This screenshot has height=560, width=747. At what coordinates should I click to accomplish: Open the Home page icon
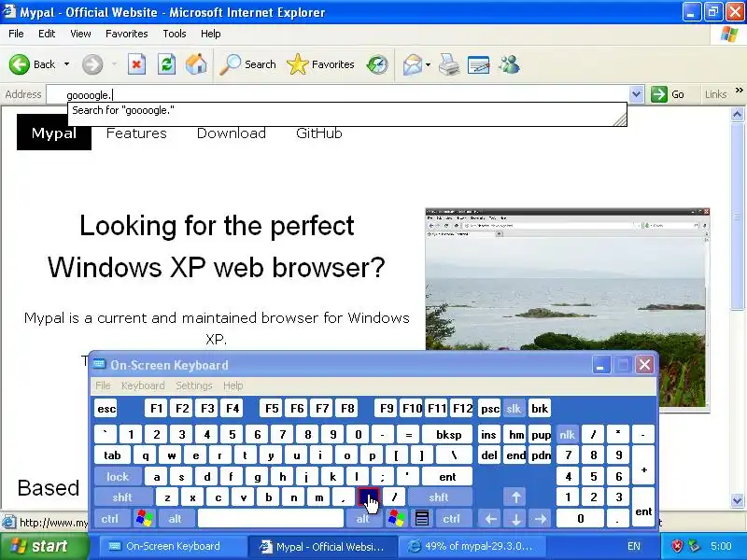click(x=196, y=64)
